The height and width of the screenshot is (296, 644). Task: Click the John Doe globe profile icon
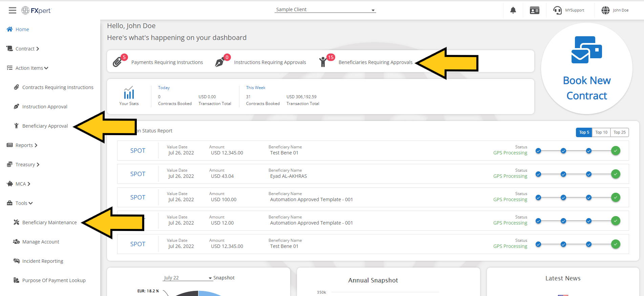point(605,10)
